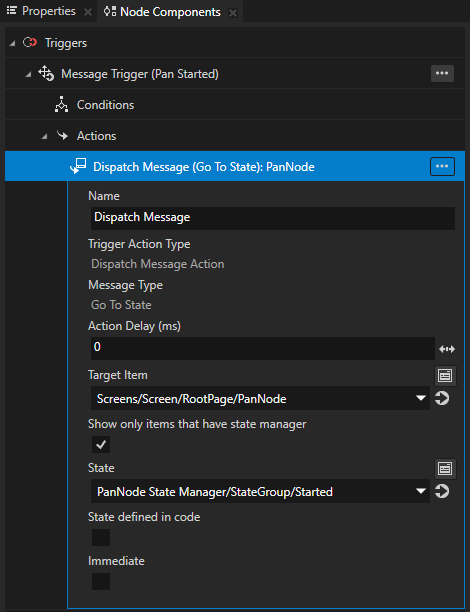Screen dimensions: 470x612
Task: Collapse the Triggers section
Action: (x=12, y=43)
